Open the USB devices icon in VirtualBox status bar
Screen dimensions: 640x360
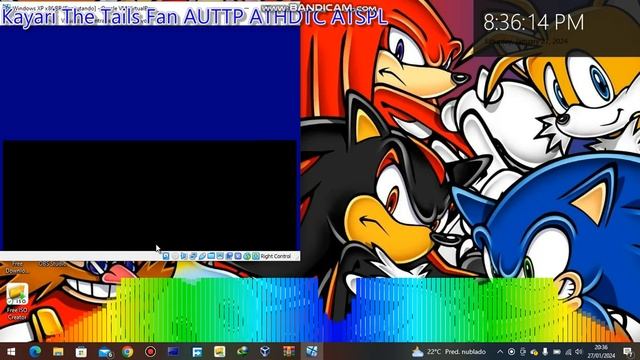tap(202, 256)
